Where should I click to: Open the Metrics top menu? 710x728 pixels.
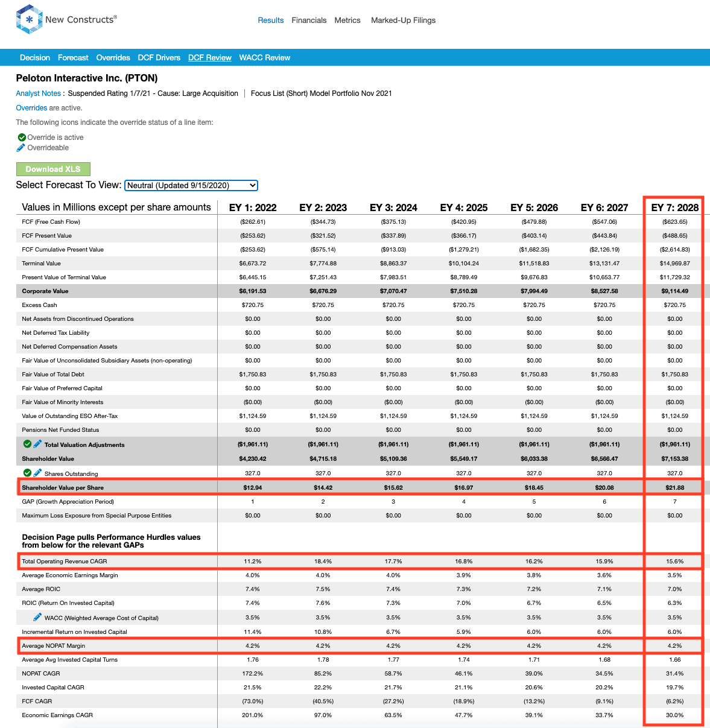tap(347, 20)
